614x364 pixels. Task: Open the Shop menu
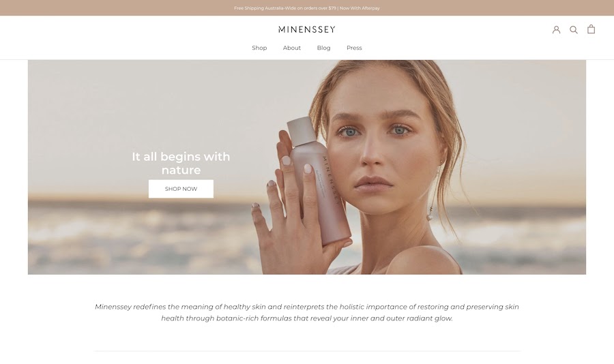259,48
